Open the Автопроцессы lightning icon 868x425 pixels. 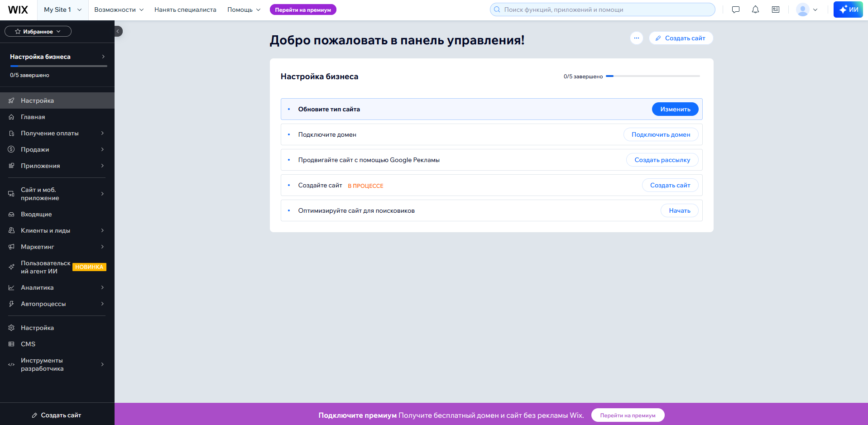click(11, 304)
